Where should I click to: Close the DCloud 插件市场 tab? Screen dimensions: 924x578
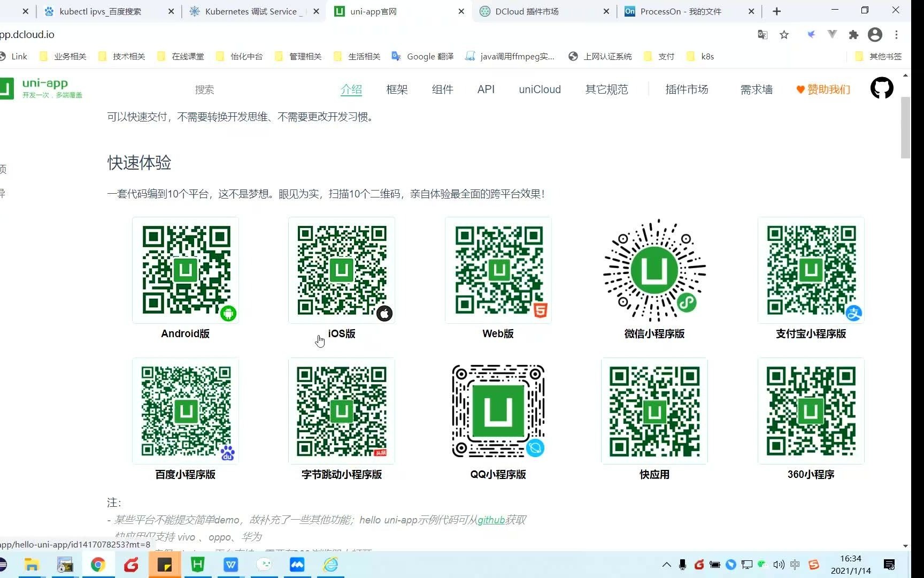(x=606, y=11)
